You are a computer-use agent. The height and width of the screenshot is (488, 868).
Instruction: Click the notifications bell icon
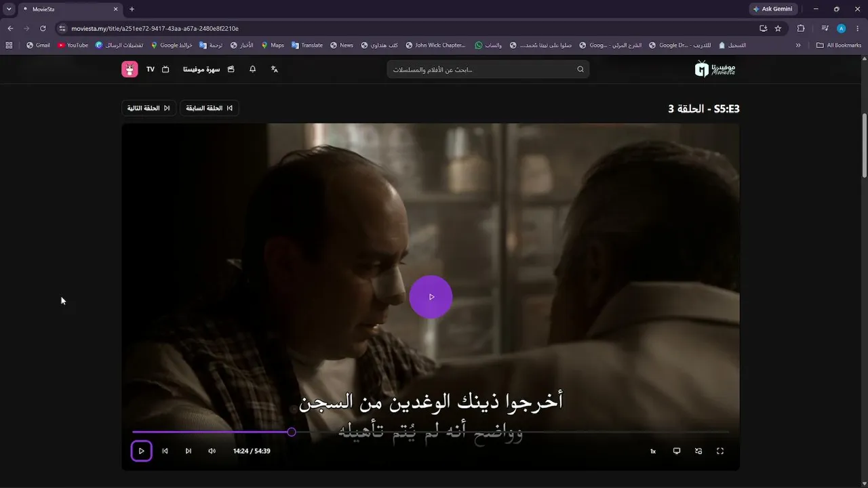252,69
